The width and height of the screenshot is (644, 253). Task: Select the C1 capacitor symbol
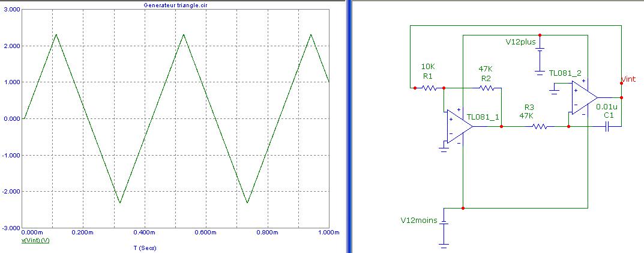point(607,127)
